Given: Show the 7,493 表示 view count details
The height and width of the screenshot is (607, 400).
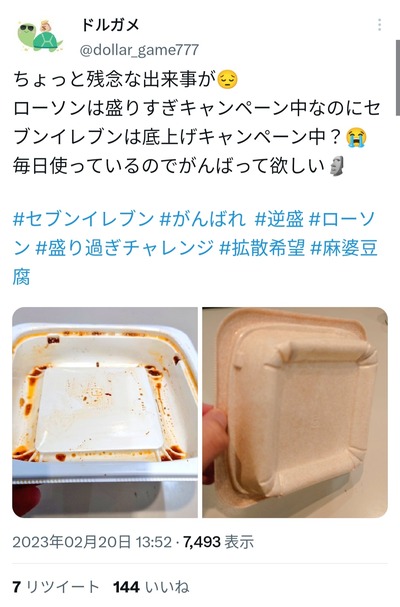Looking at the screenshot, I should (218, 542).
